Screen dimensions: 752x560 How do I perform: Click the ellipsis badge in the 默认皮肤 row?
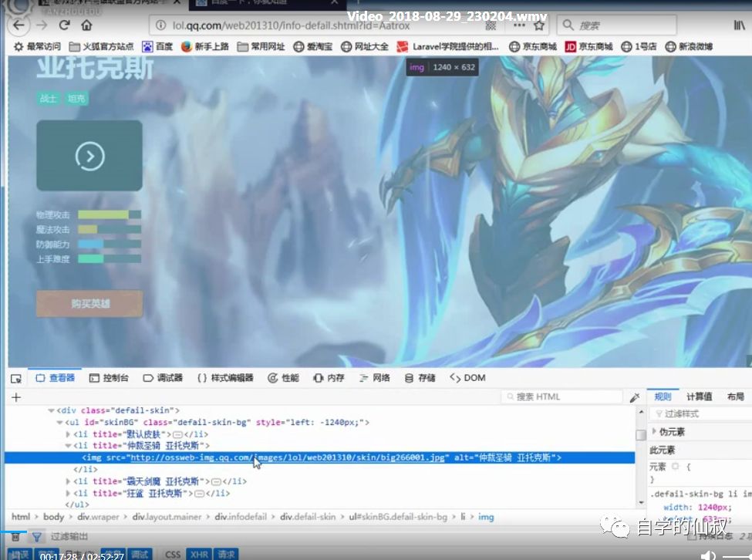pos(177,434)
